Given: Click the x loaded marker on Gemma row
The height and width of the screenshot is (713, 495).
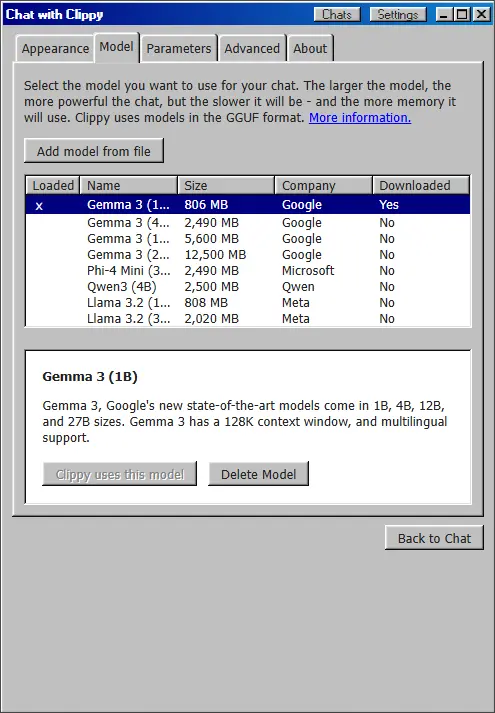Looking at the screenshot, I should 39,206.
